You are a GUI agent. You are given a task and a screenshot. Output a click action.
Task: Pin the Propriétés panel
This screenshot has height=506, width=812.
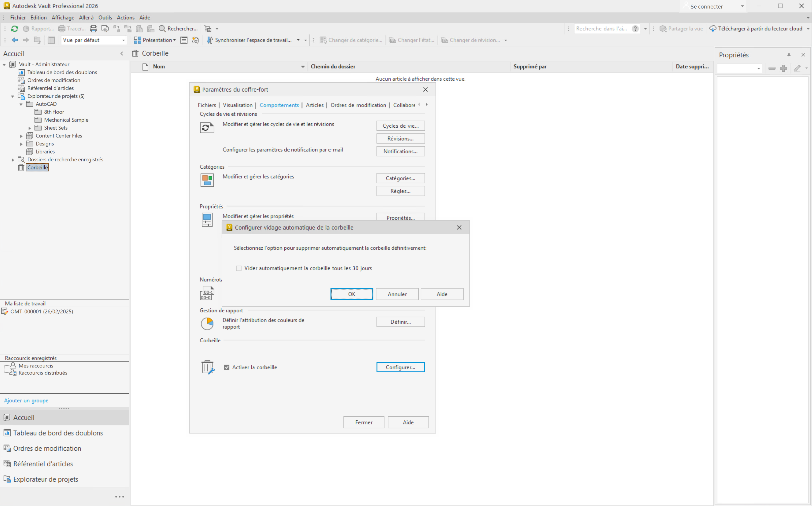pyautogui.click(x=789, y=55)
